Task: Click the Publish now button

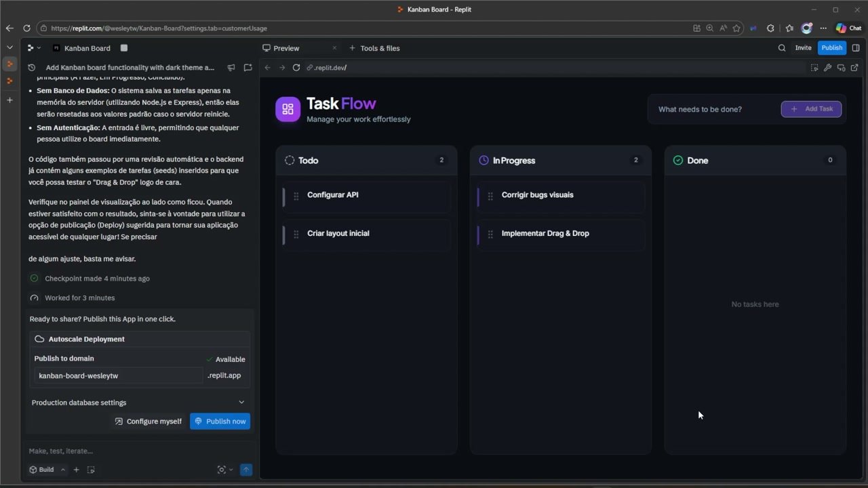Action: click(220, 421)
